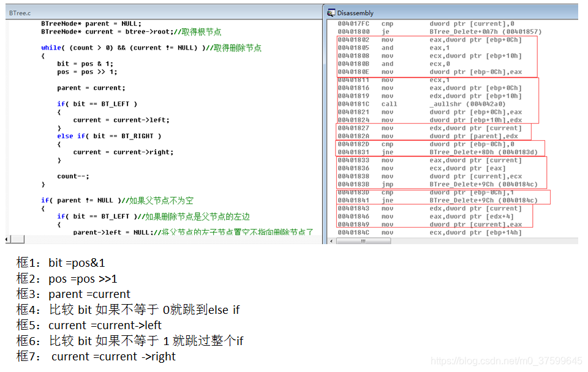Click the left scroll arrow of BTree.c pane
The image size is (588, 372).
[7, 239]
